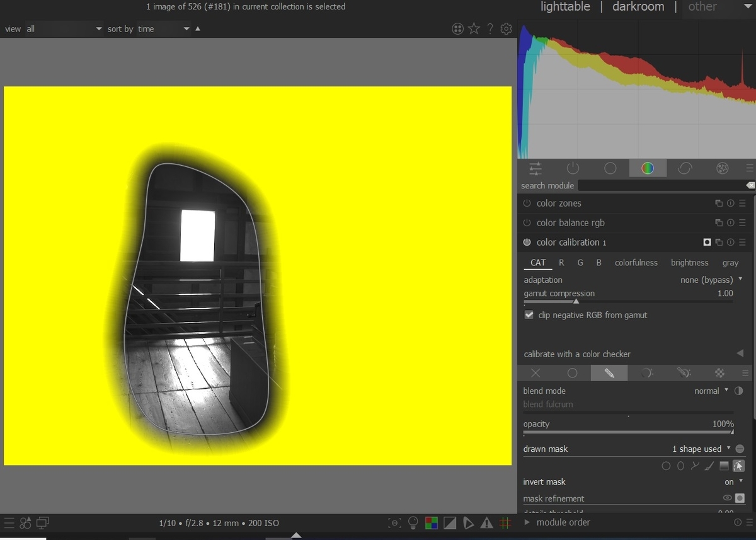Image resolution: width=756 pixels, height=540 pixels.
Task: Select raster mask mode
Action: coord(720,373)
